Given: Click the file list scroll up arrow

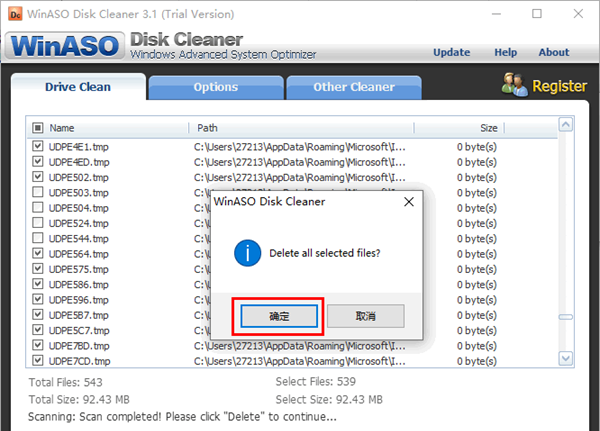Looking at the screenshot, I should tap(566, 124).
